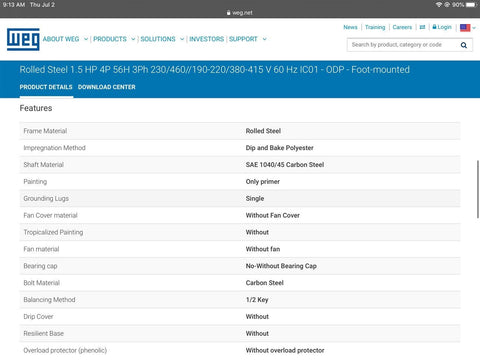This screenshot has width=480, height=360.
Task: Switch to the DOWNLOAD CENTER tab
Action: point(107,87)
